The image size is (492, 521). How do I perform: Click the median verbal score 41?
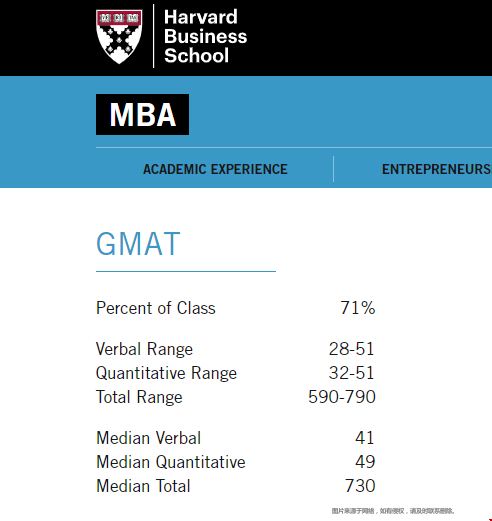click(365, 438)
